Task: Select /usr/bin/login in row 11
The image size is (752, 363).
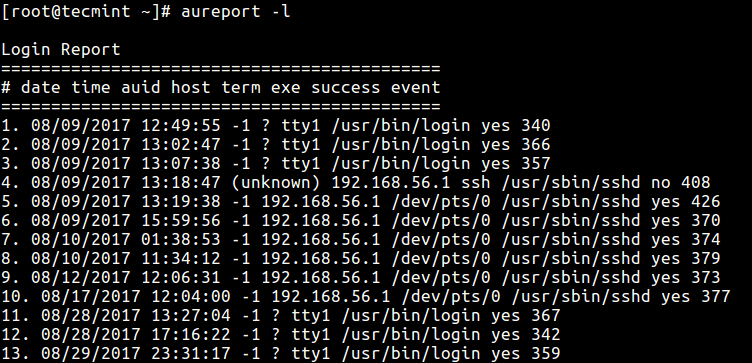Action: click(x=411, y=316)
